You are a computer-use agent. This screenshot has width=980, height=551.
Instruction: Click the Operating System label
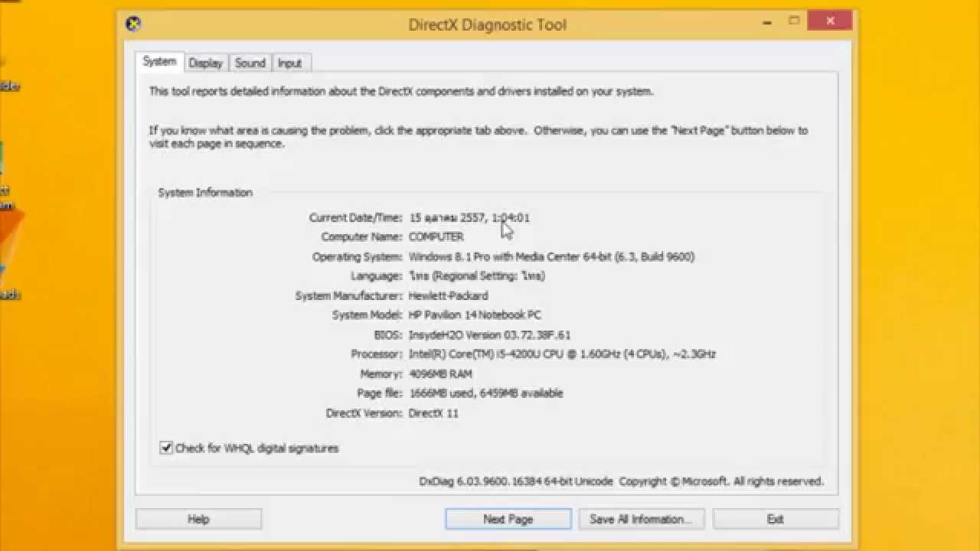click(x=357, y=256)
